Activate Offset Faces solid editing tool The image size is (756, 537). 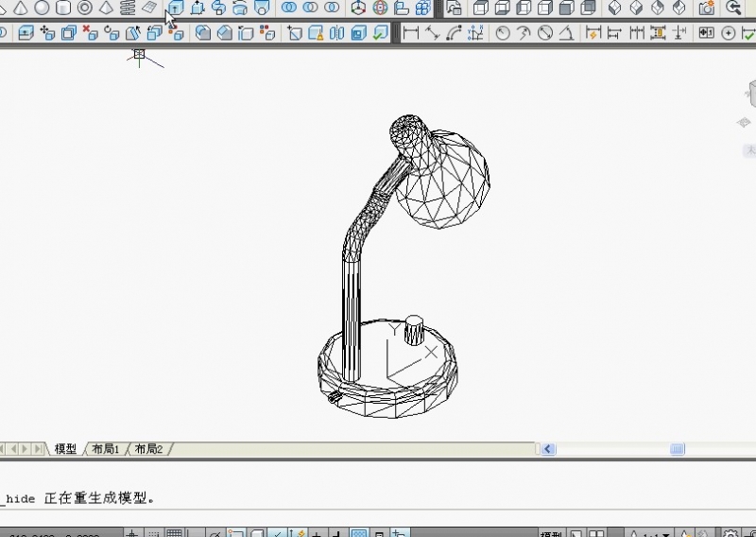68,33
